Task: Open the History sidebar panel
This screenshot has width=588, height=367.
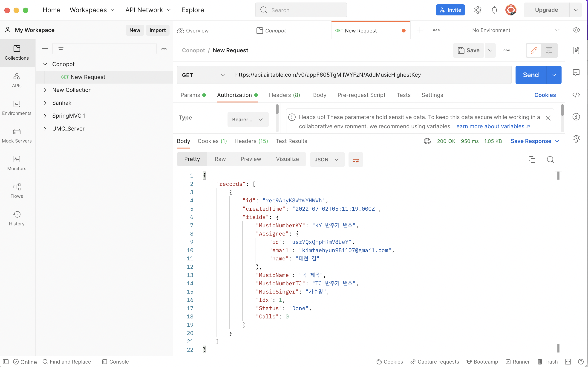Action: click(17, 219)
